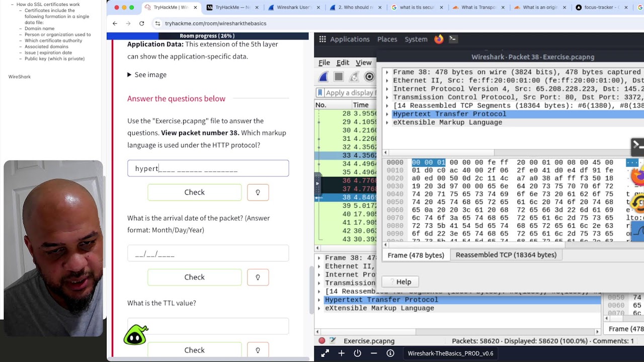Check the TTL value answer
Viewport: 644px width, 362px height.
(x=194, y=350)
